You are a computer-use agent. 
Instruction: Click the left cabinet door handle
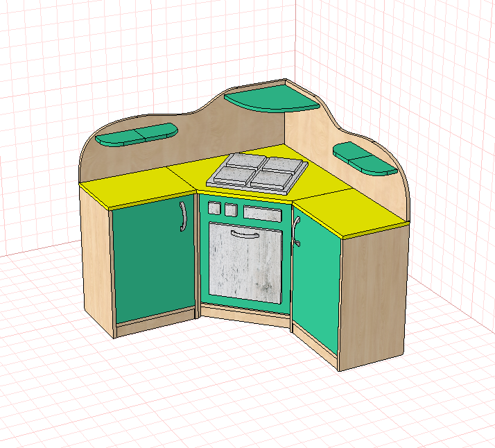pos(183,216)
